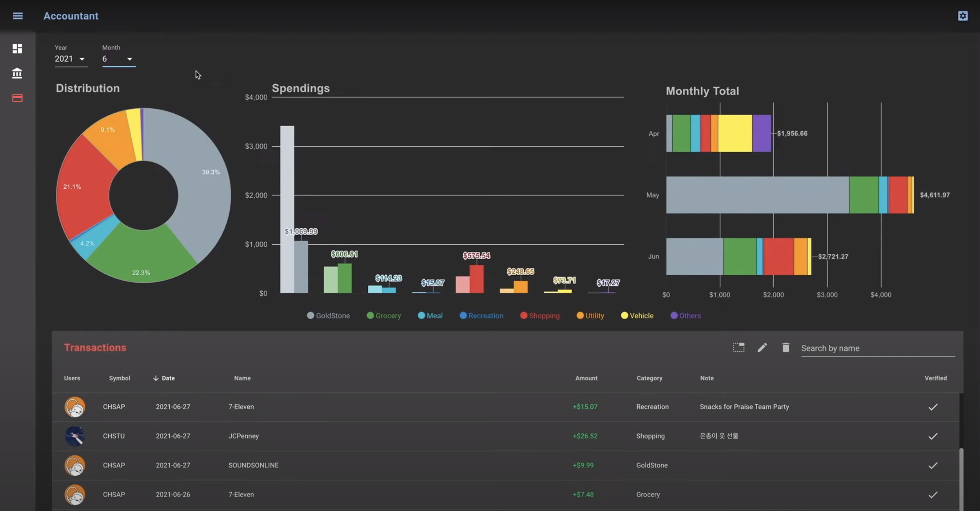The width and height of the screenshot is (980, 511).
Task: Toggle Meal series in chart legend
Action: pos(430,316)
